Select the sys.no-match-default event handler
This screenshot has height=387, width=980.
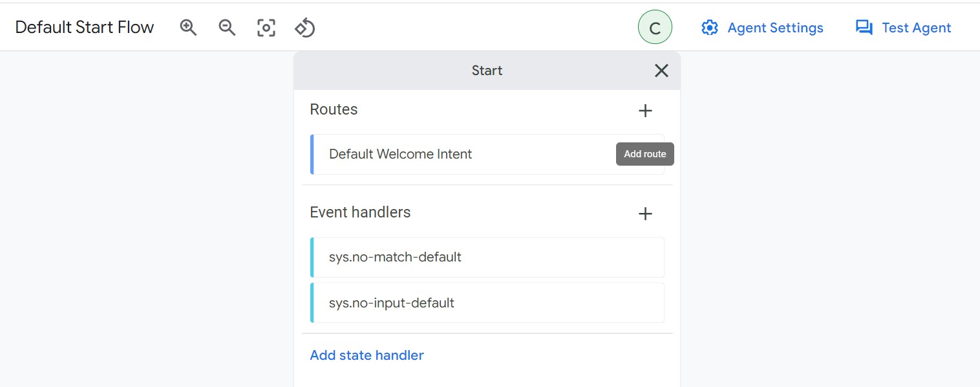coord(487,257)
